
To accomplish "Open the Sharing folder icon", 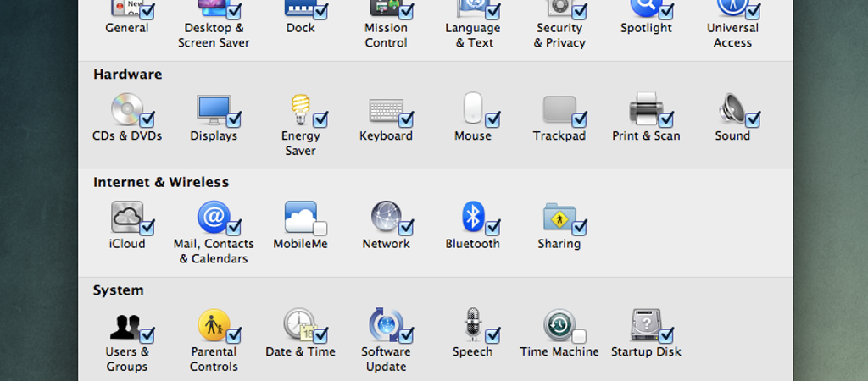I will click(559, 217).
